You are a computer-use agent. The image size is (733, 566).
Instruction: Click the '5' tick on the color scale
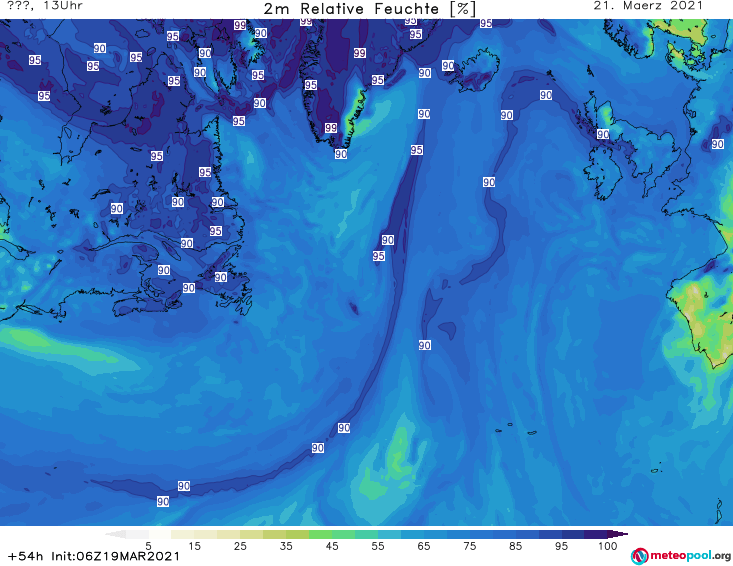(148, 546)
